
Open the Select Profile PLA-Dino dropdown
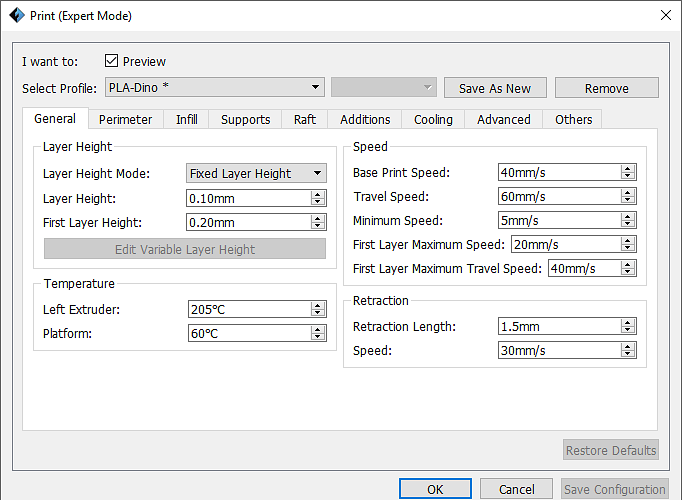coord(215,87)
